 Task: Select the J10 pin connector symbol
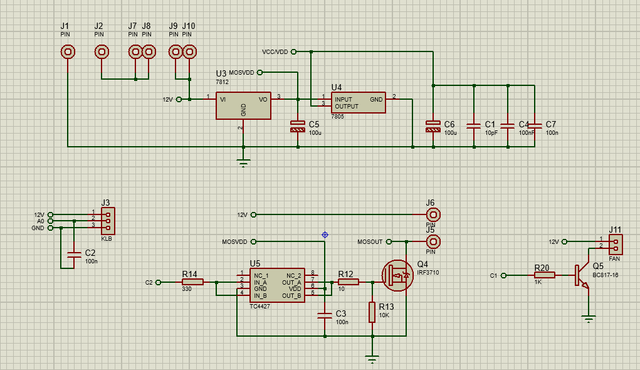[x=189, y=52]
